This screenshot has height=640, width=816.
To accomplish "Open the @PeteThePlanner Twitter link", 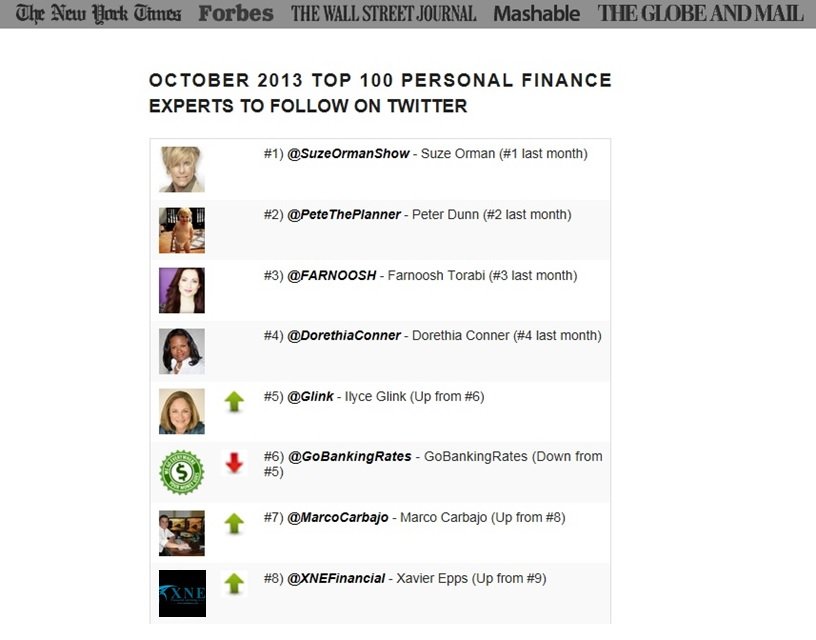I will pos(344,214).
